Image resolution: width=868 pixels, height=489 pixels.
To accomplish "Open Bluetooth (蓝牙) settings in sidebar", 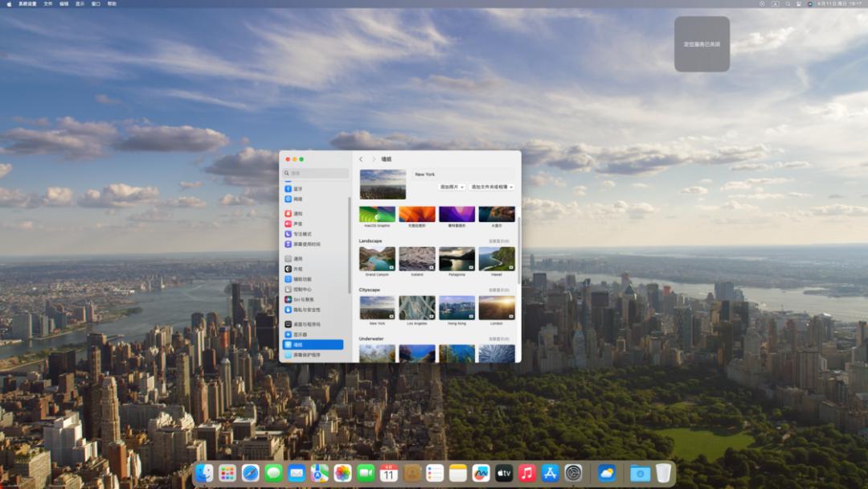I will pos(297,189).
